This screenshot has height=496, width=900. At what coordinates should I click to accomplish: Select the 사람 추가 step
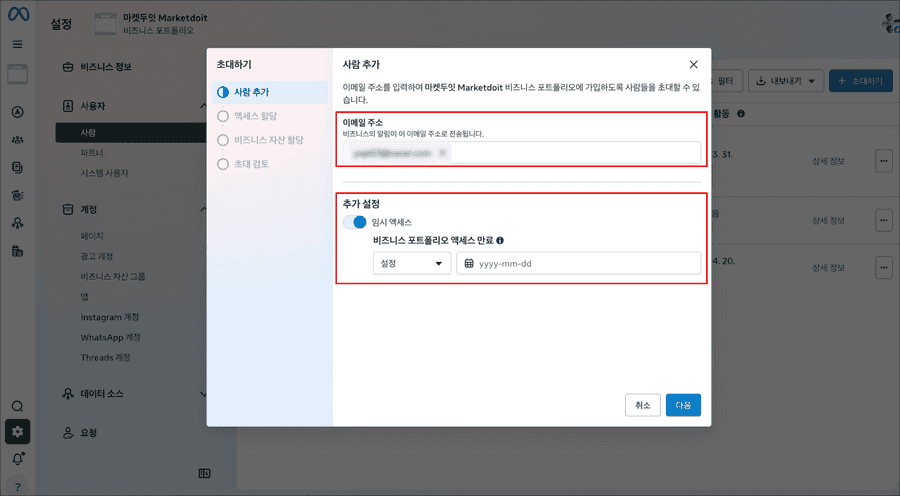click(270, 92)
